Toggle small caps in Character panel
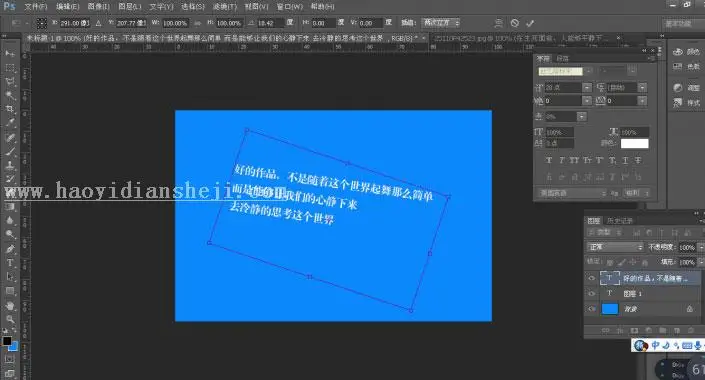This screenshot has width=705, height=380. [587, 160]
